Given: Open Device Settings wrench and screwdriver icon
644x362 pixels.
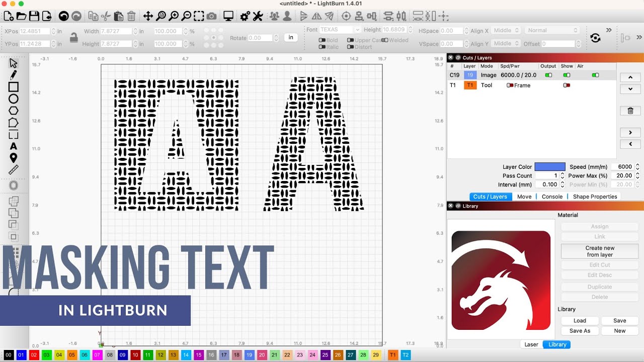Looking at the screenshot, I should click(x=258, y=17).
